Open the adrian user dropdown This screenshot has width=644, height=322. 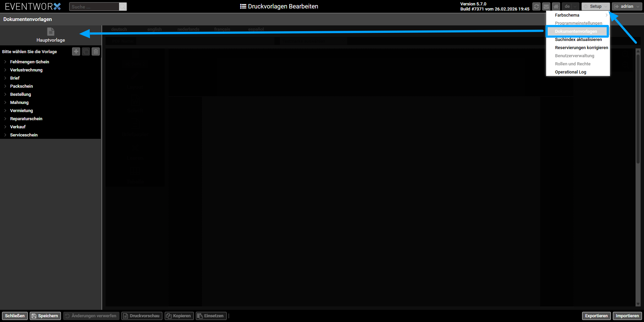626,6
